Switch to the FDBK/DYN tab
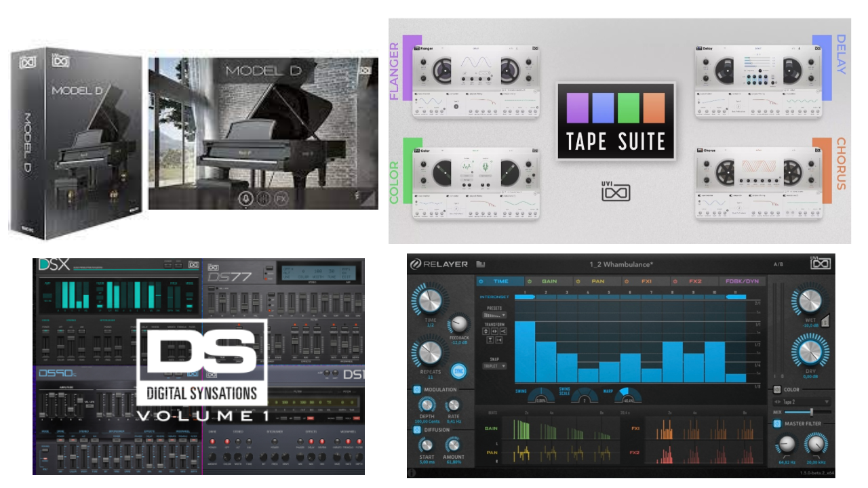Viewport: 868px width, 488px height. point(743,281)
